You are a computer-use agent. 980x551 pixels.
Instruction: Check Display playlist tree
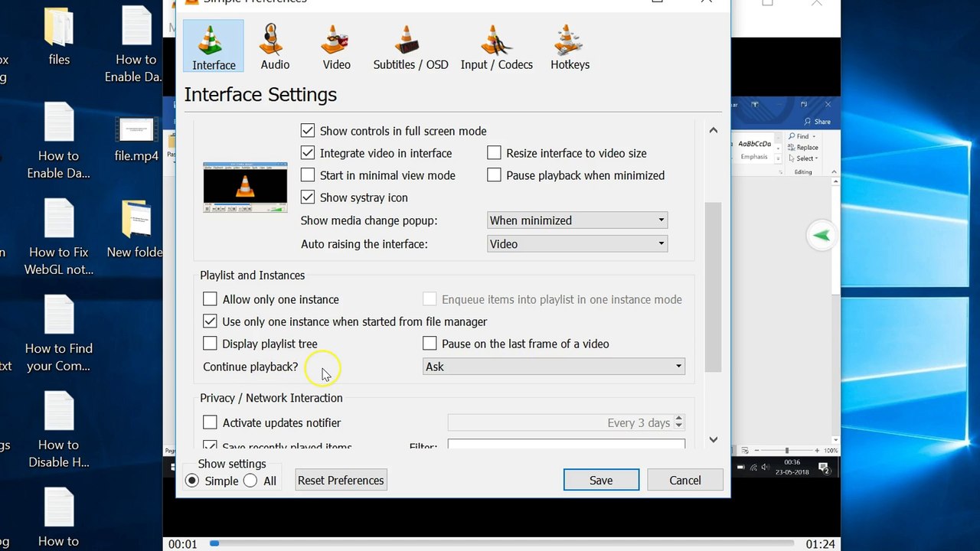pyautogui.click(x=210, y=344)
